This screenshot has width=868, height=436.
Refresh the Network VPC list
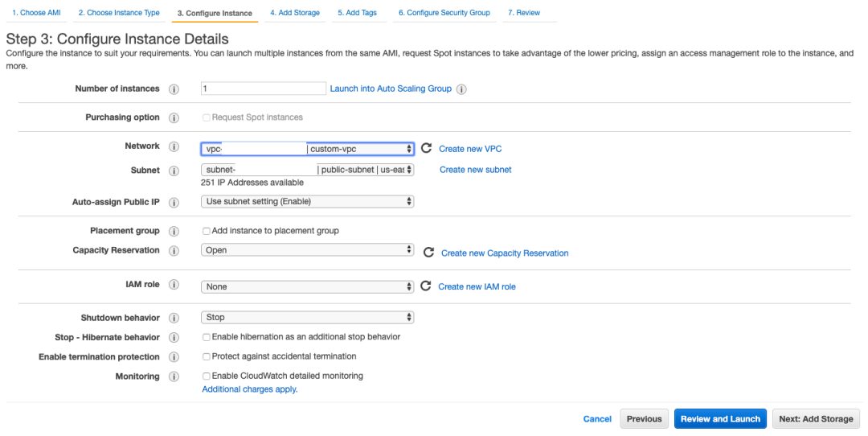pyautogui.click(x=426, y=149)
